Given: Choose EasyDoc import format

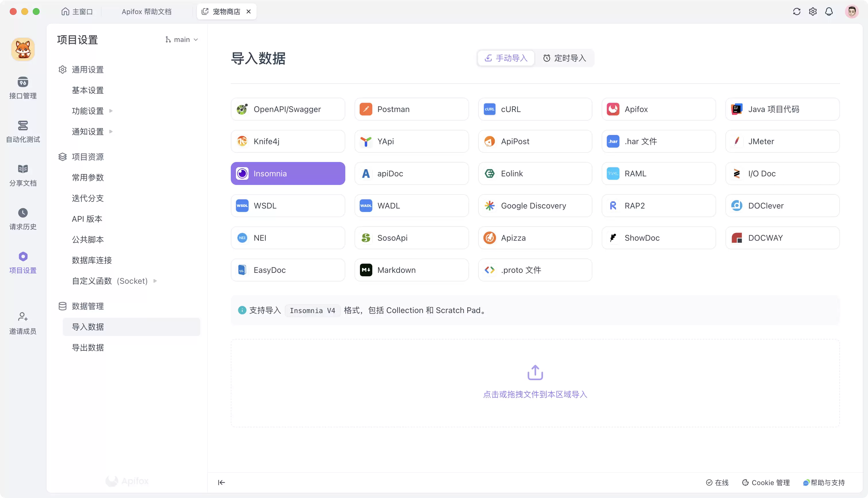Looking at the screenshot, I should 288,270.
